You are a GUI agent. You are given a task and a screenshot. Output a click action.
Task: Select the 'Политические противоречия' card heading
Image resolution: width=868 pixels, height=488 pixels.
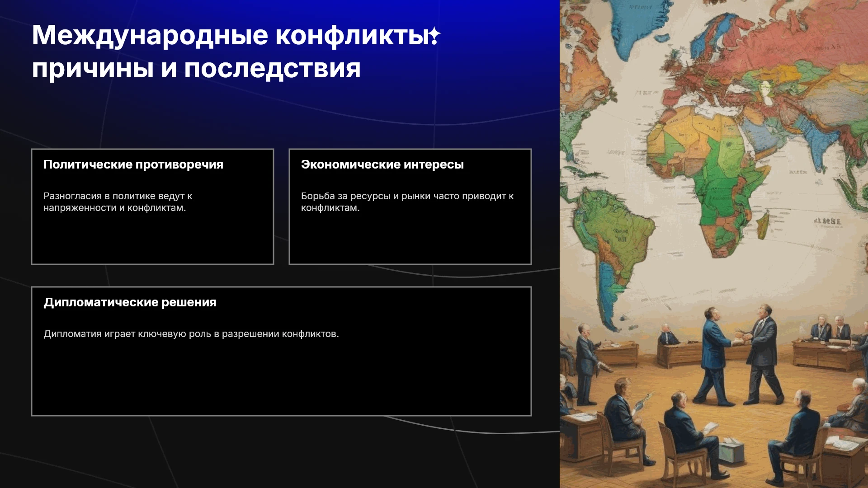pos(133,164)
